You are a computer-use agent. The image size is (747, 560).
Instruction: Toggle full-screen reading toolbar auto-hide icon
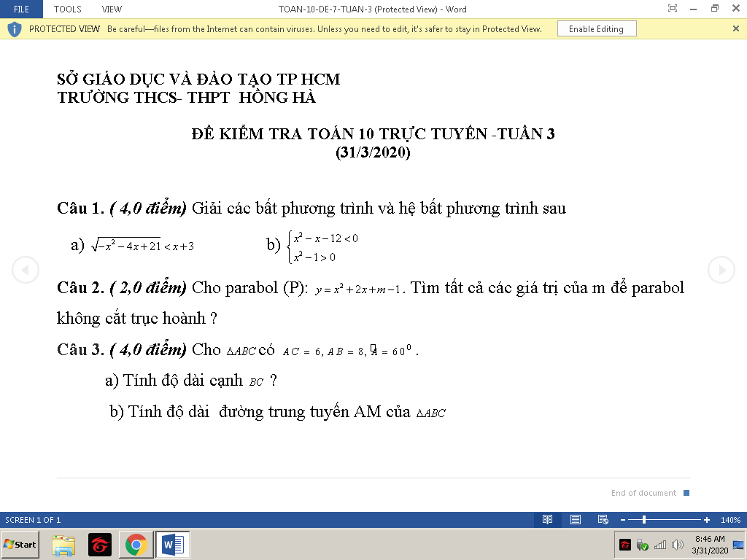click(672, 8)
